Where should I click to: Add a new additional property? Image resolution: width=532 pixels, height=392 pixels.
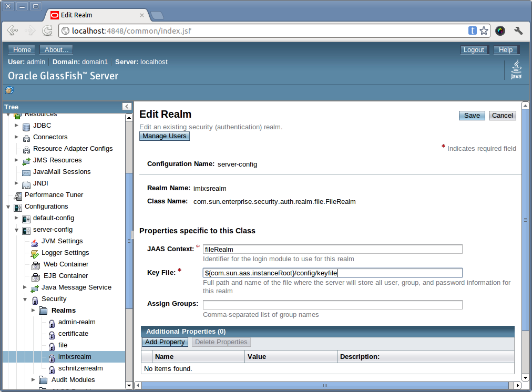point(165,342)
